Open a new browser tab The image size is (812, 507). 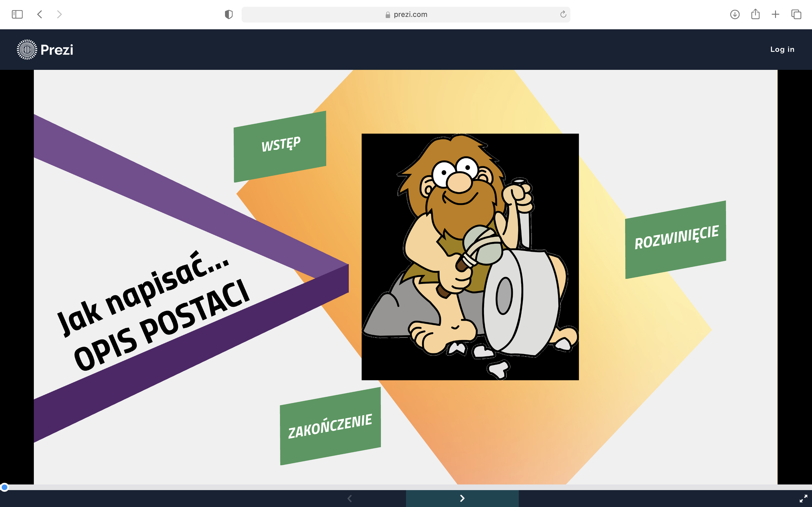coord(775,14)
